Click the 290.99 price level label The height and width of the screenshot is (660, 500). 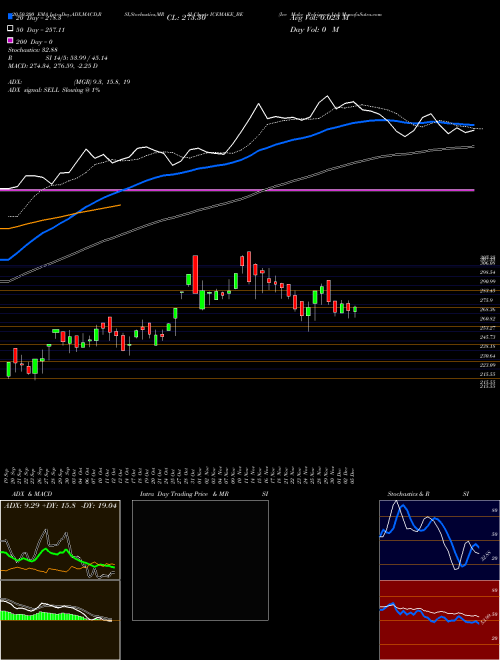[487, 282]
